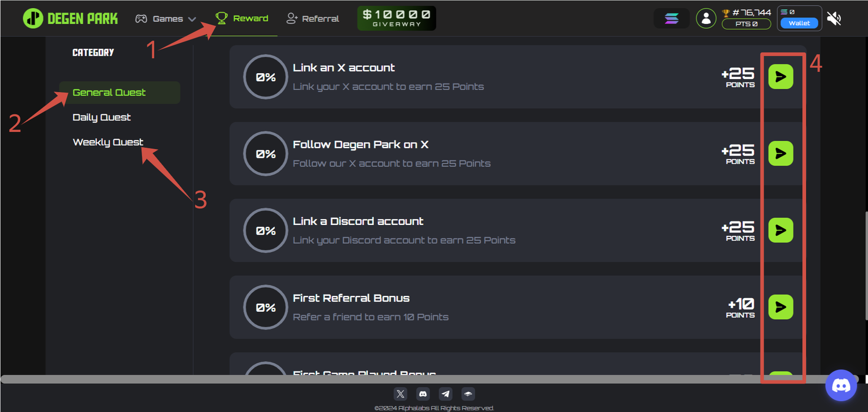
Task: Go to the Referral page
Action: point(312,18)
